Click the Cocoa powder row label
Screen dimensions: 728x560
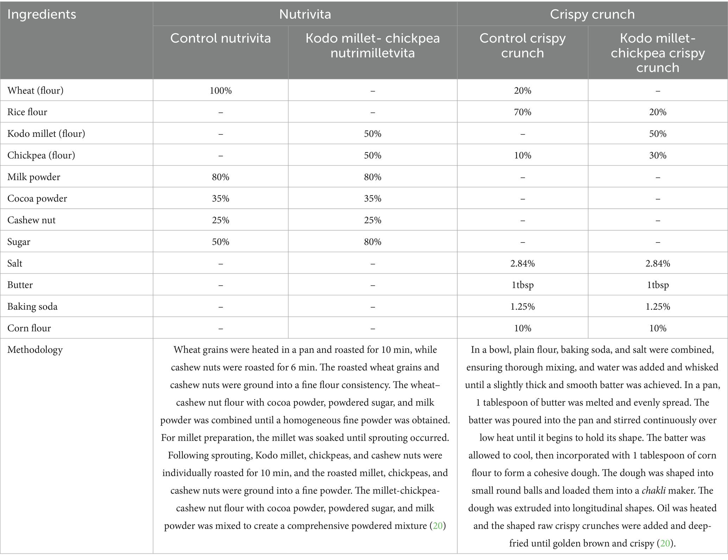37,199
